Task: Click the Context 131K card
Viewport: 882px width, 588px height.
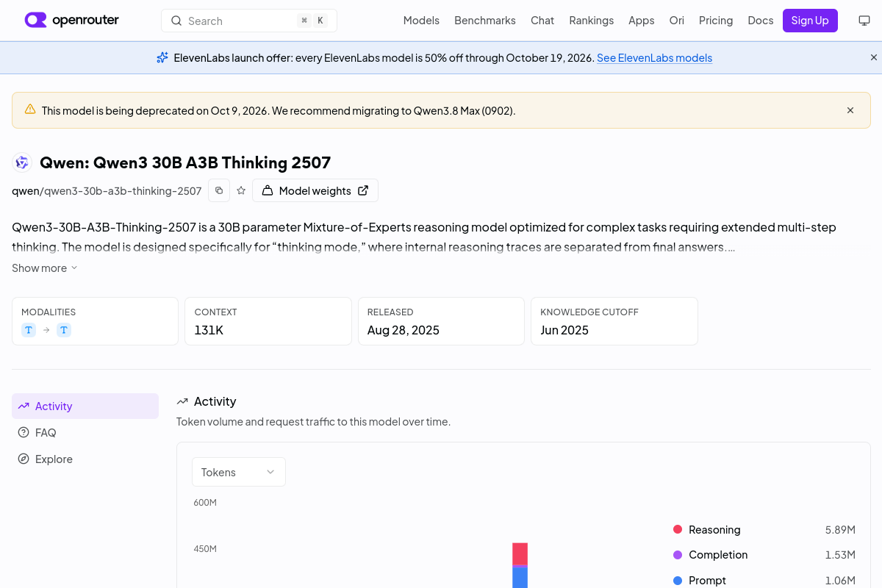Action: click(x=268, y=321)
